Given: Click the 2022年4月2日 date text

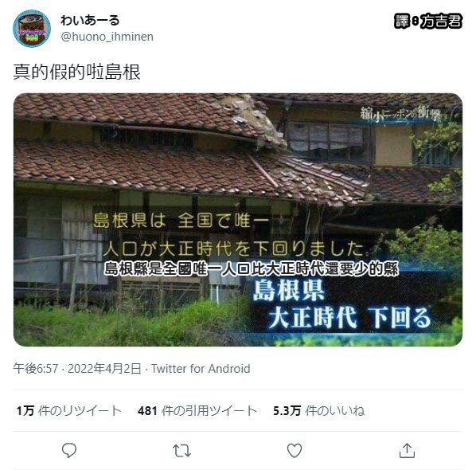Looking at the screenshot, I should point(104,369).
